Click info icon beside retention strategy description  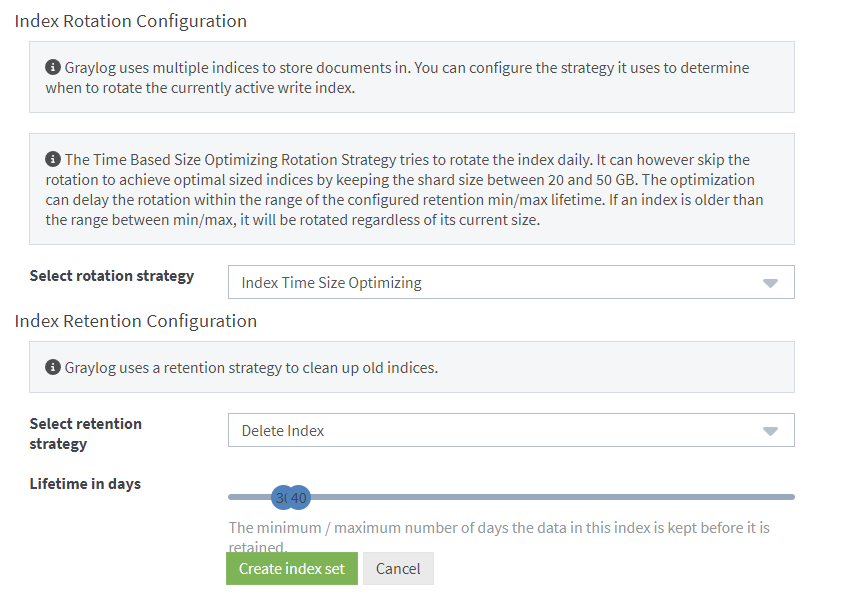pyautogui.click(x=53, y=368)
